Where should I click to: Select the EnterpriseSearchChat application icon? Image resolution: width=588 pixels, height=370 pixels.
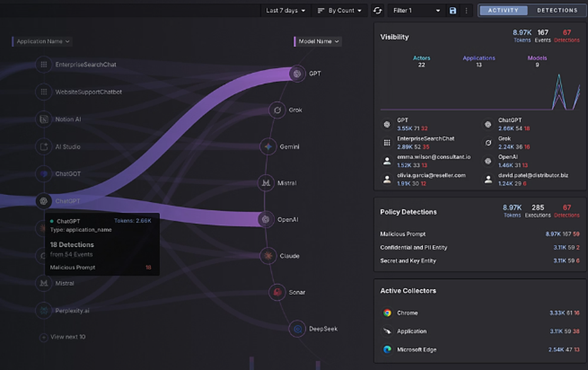[x=43, y=65]
